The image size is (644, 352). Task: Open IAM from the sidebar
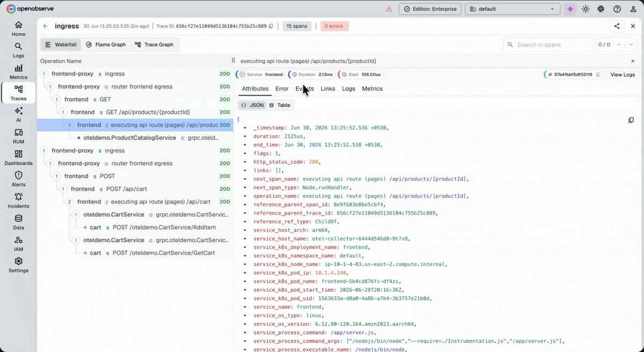click(x=18, y=244)
